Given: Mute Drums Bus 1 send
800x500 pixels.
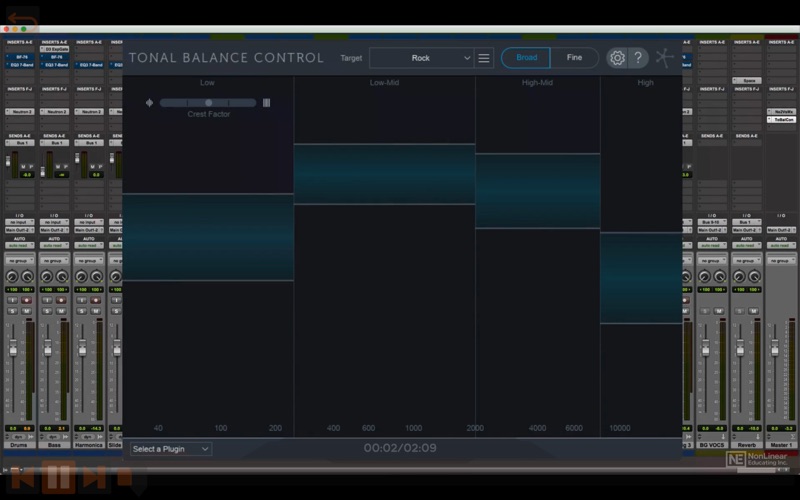Looking at the screenshot, I should (x=23, y=167).
